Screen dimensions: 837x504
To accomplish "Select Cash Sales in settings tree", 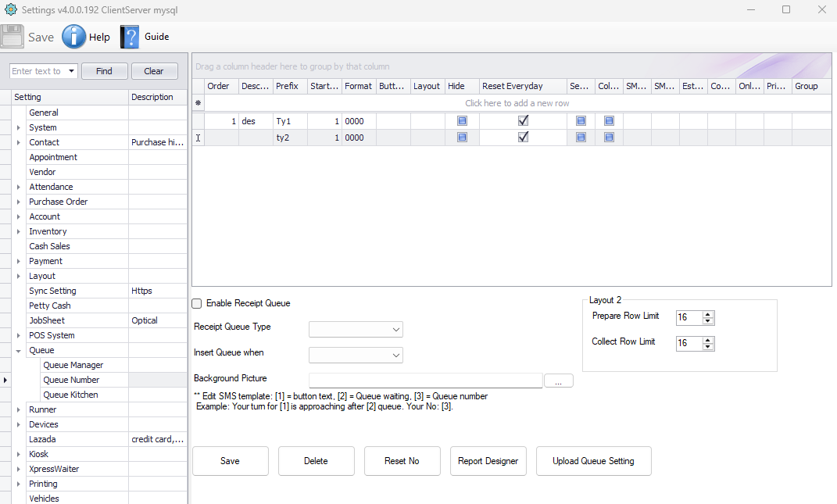I will (x=50, y=246).
